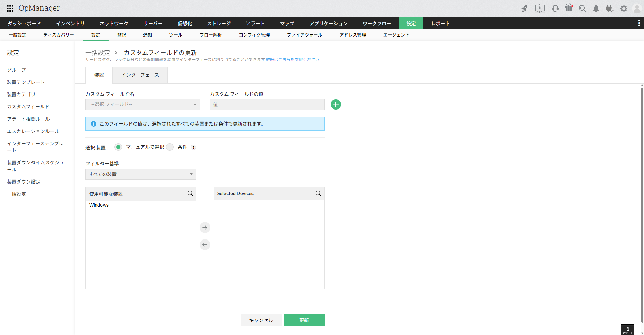Viewport: 644px width, 335px height.
Task: Open the ファイアウォール submenu tab
Action: pos(305,35)
